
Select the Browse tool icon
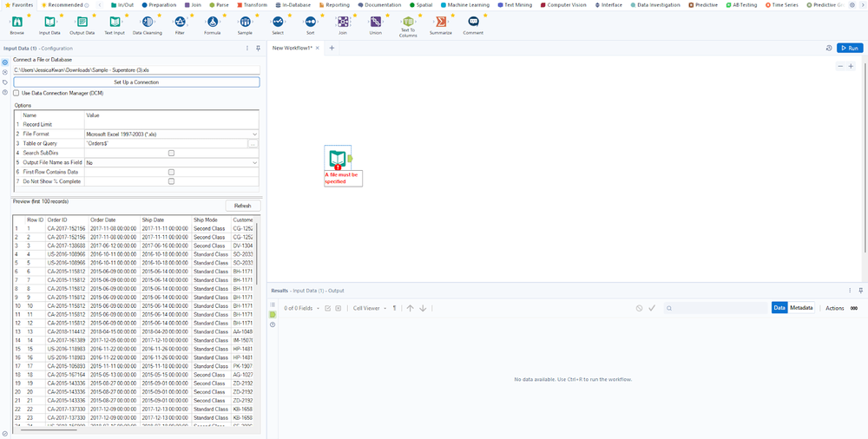tap(16, 22)
